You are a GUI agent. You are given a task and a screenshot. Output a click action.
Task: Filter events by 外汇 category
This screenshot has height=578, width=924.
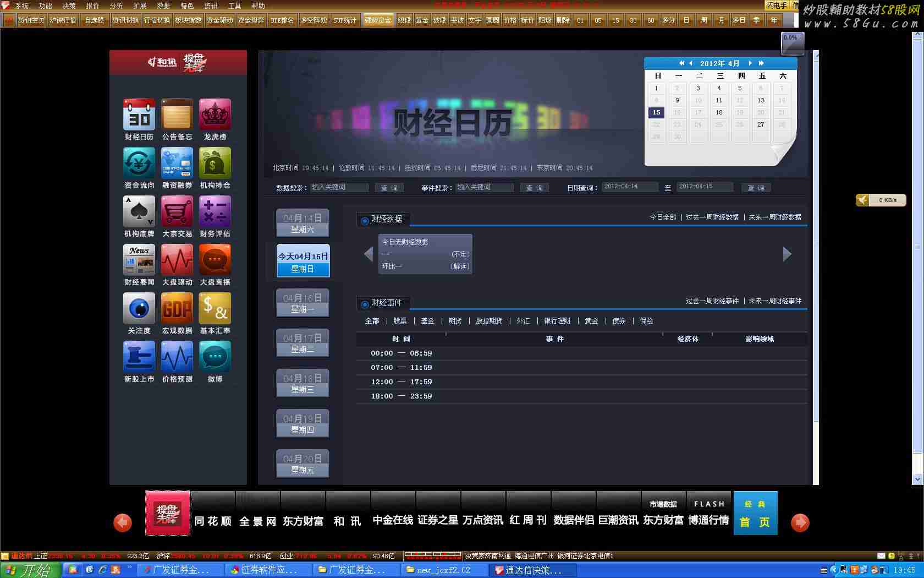pos(523,321)
